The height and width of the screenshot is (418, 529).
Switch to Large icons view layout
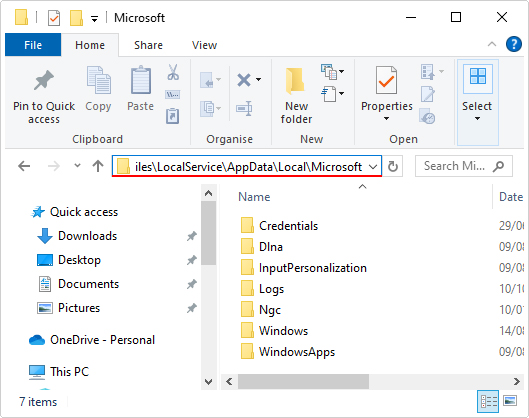click(x=510, y=401)
